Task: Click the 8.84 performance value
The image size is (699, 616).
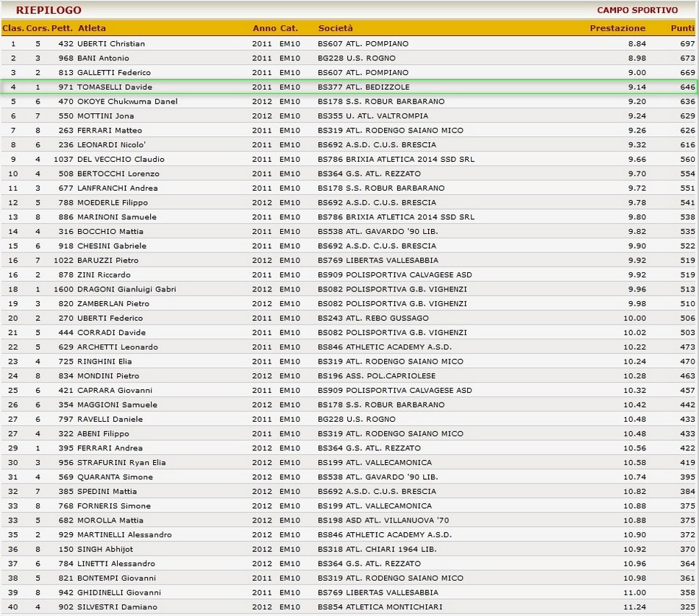Action: pos(637,43)
